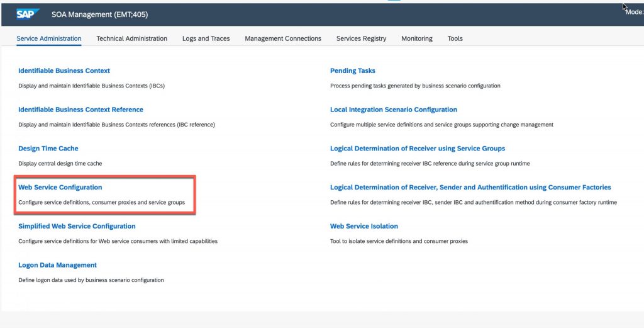Viewport: 644px width, 328px height.
Task: Click 'Define rules for determining receiver IBC reference' text
Action: (x=430, y=164)
